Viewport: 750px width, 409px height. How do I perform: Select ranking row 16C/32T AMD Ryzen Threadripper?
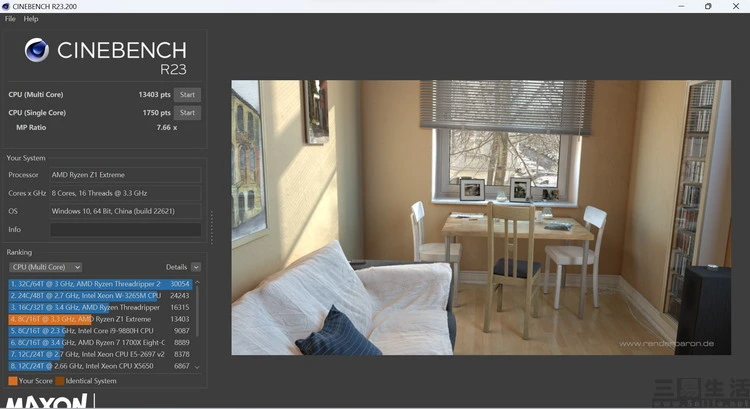[x=100, y=307]
